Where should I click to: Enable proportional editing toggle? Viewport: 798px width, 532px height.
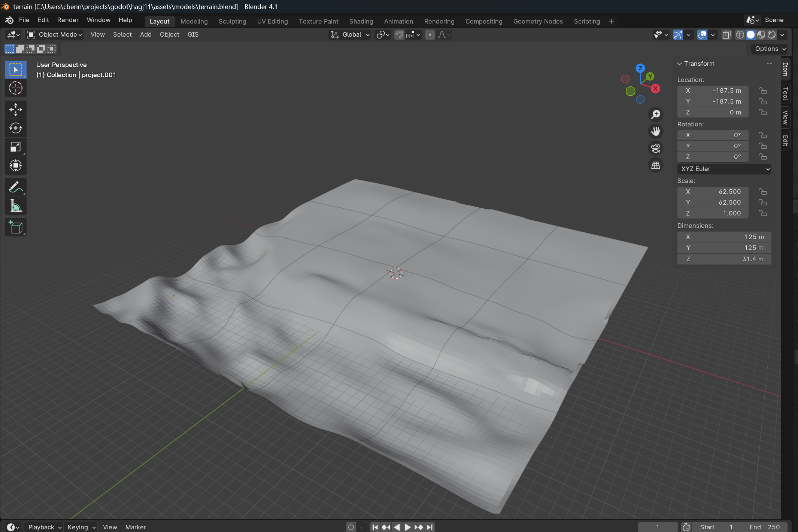click(x=430, y=35)
